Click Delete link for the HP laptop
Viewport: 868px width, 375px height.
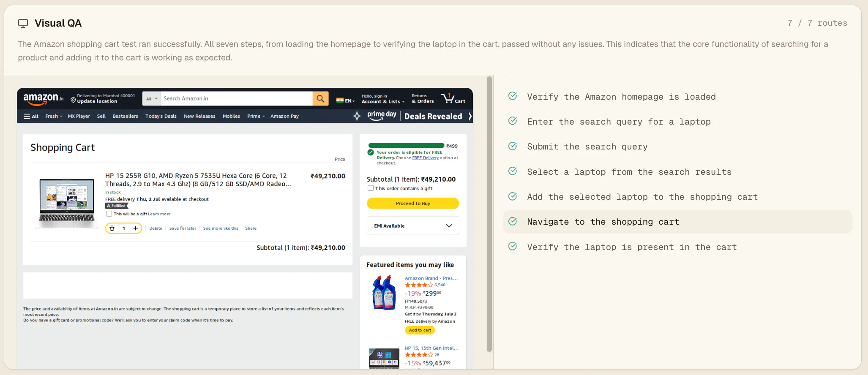156,228
